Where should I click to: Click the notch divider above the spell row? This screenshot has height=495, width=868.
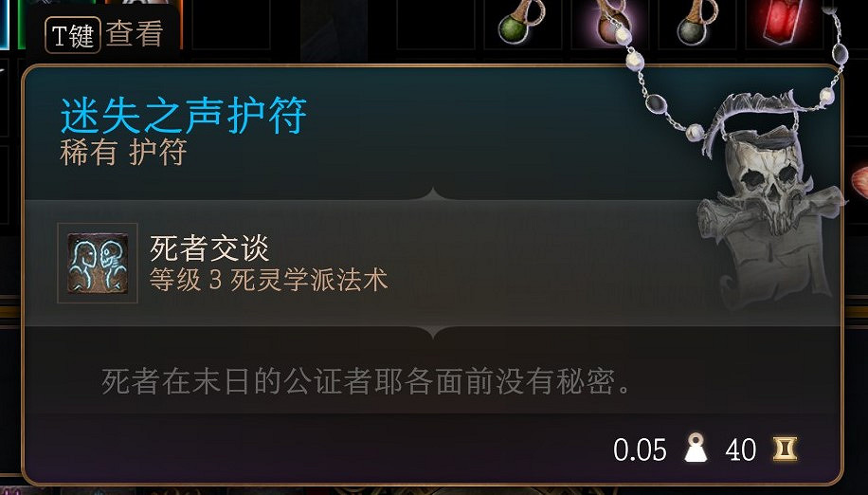coord(433,194)
